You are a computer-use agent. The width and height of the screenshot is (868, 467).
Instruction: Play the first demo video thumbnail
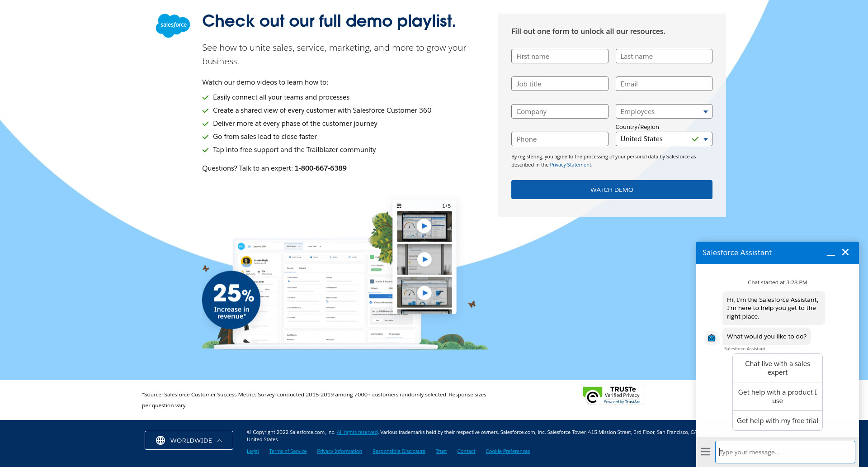[424, 226]
